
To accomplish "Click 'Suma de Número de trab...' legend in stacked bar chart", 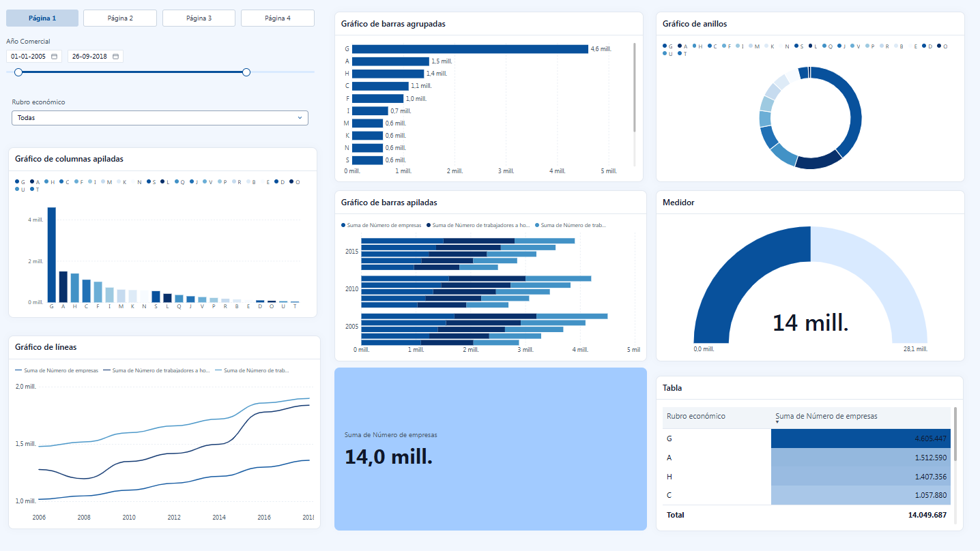I will tap(571, 225).
